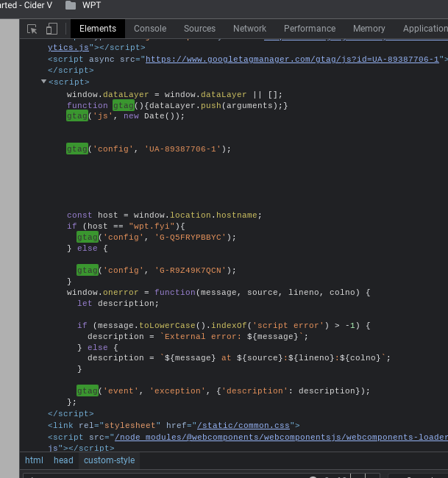Image resolution: width=448 pixels, height=478 pixels.
Task: Click the 'UA-89387706-1' config line
Action: coord(149,149)
